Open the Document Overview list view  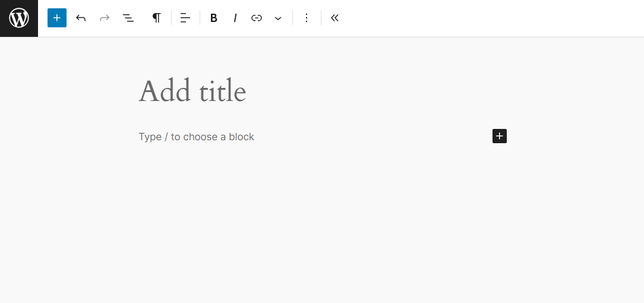pos(128,18)
